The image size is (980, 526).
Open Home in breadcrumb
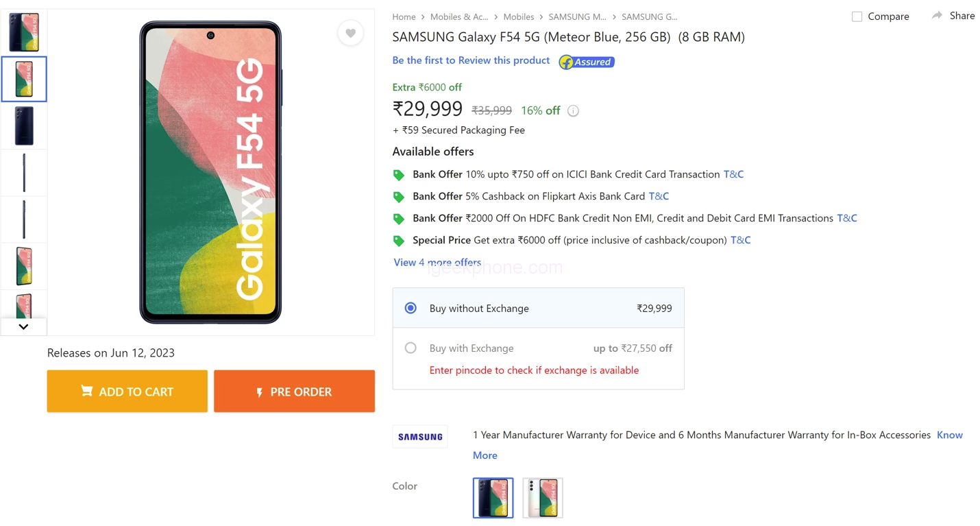coord(404,16)
